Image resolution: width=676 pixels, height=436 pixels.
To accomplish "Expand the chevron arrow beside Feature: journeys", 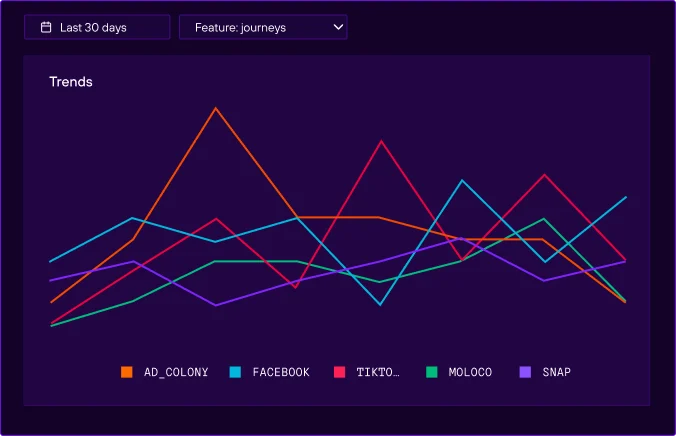I will (338, 27).
